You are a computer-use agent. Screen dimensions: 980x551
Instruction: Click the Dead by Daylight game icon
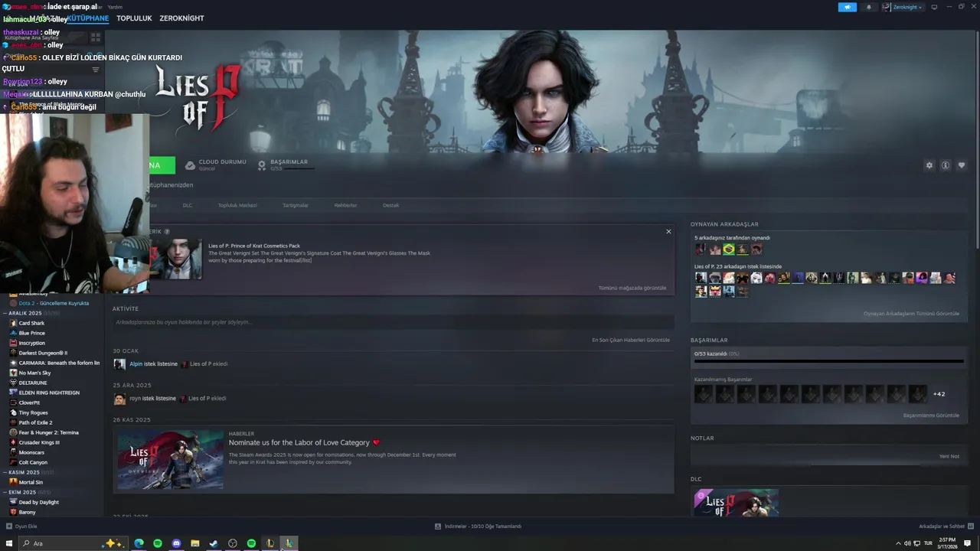coord(13,502)
